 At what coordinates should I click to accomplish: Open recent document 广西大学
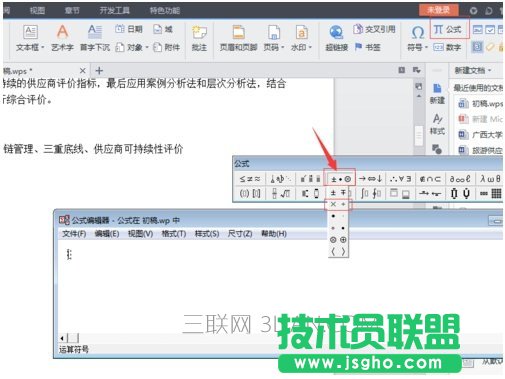480,135
